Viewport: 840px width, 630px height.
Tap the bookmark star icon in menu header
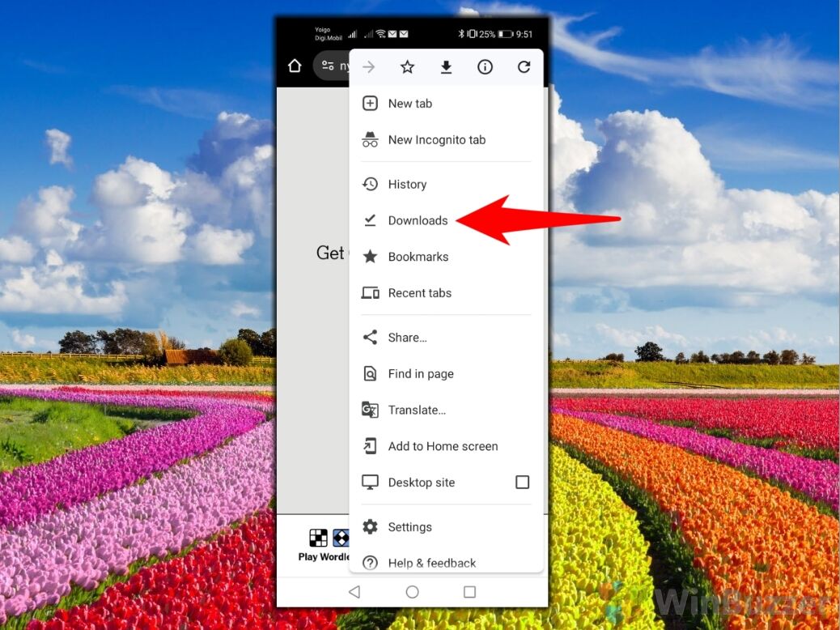click(x=407, y=67)
